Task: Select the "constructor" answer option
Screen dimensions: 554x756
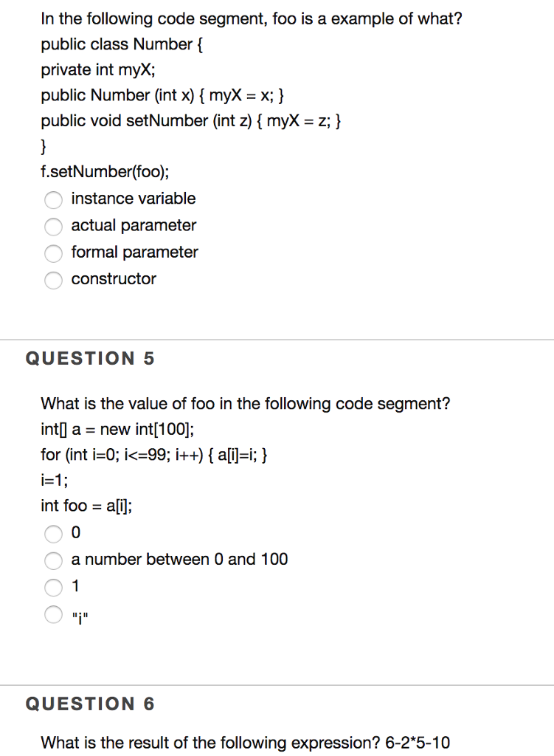Action: [x=53, y=281]
